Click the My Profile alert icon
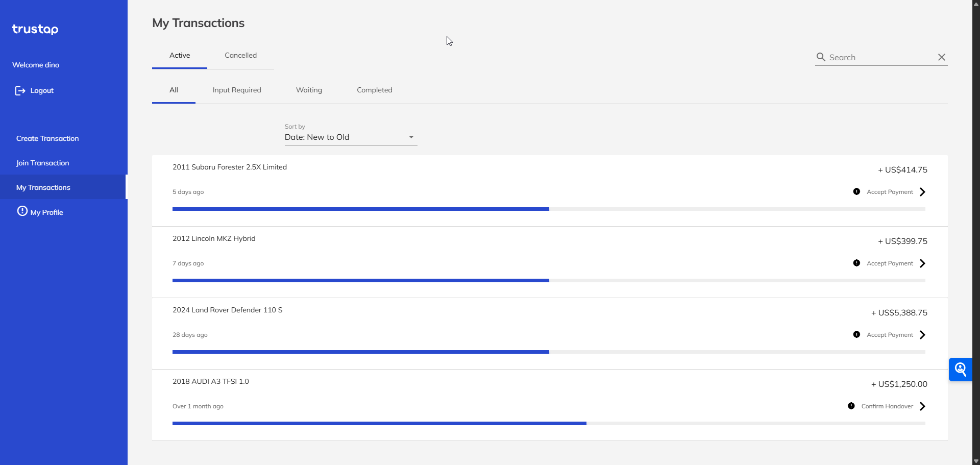This screenshot has height=465, width=980. [22, 211]
